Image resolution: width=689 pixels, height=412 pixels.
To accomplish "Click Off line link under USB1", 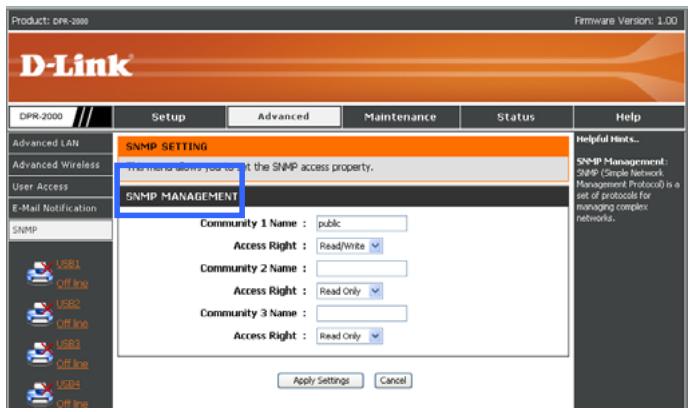I will tap(72, 283).
